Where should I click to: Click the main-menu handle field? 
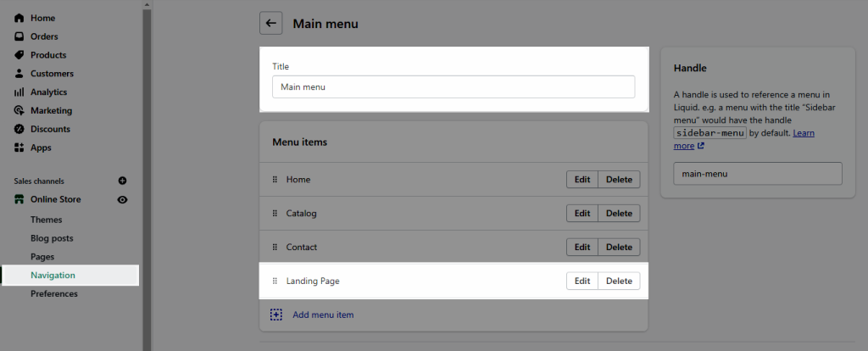pyautogui.click(x=758, y=173)
